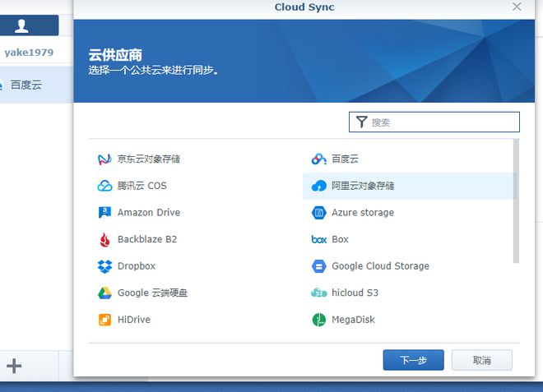Click the 下一步 button

413,360
